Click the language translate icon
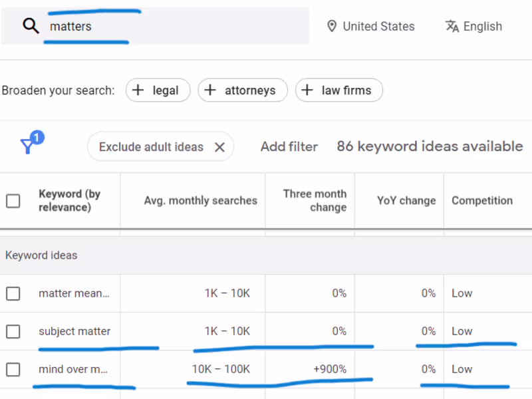532x399 pixels. coord(452,27)
